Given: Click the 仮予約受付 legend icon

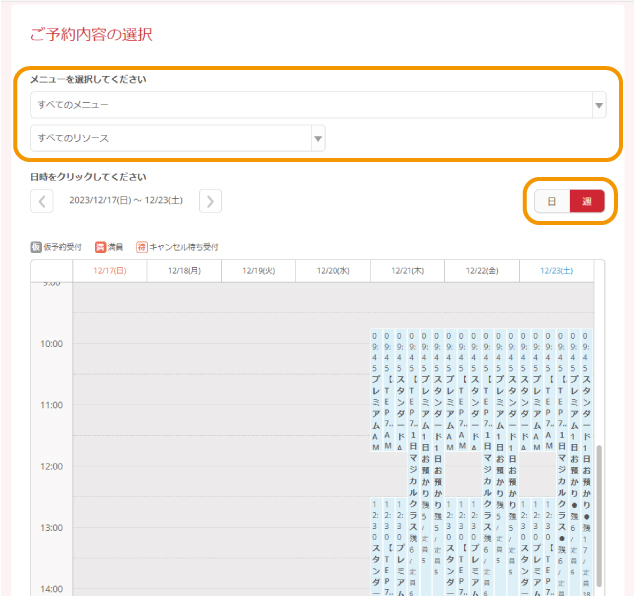Looking at the screenshot, I should coord(36,247).
